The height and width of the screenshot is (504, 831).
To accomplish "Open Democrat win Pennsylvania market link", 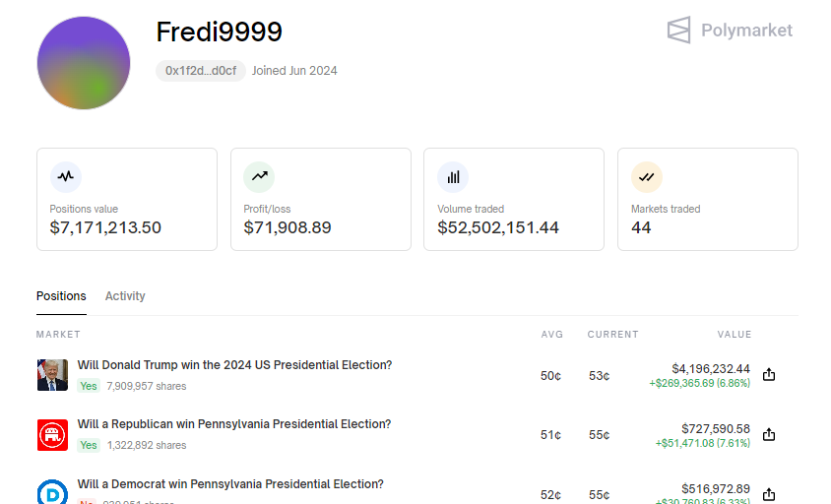I will pos(230,484).
